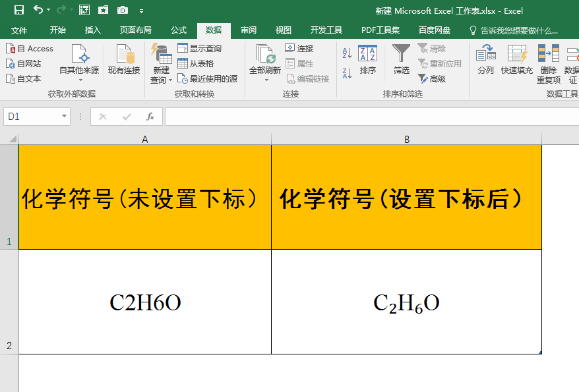Select row 1 header
The width and height of the screenshot is (579, 392).
click(x=9, y=197)
